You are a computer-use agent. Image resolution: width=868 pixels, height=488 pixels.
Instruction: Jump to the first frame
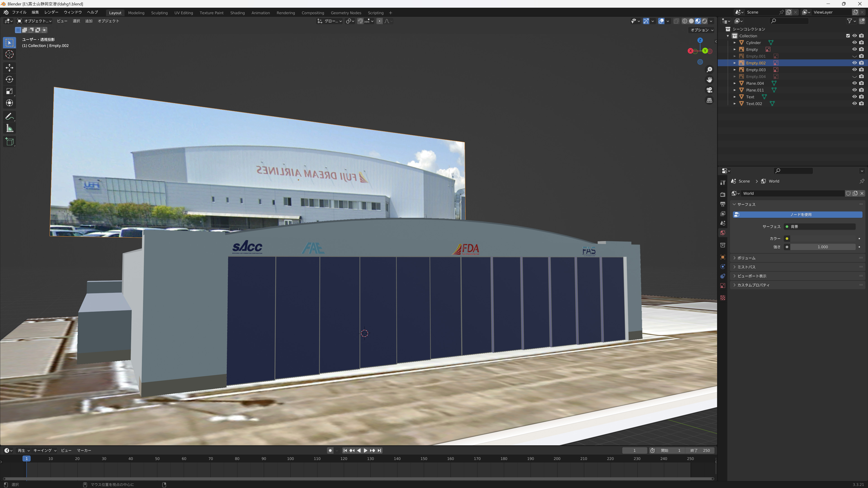[x=345, y=451]
